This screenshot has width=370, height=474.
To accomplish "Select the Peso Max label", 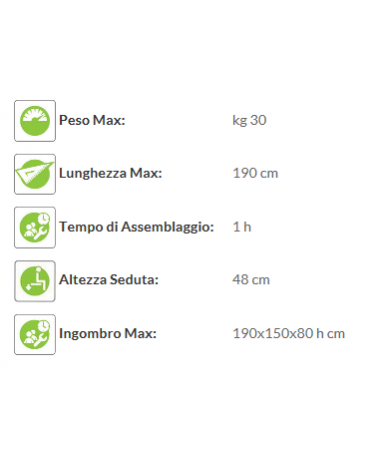I will tap(92, 120).
